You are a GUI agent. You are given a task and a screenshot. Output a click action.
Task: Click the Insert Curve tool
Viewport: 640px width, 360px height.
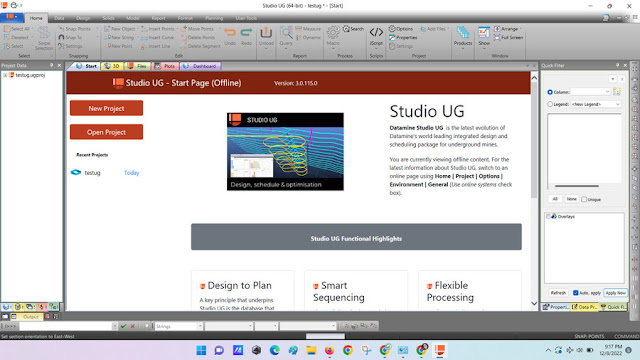pyautogui.click(x=158, y=38)
